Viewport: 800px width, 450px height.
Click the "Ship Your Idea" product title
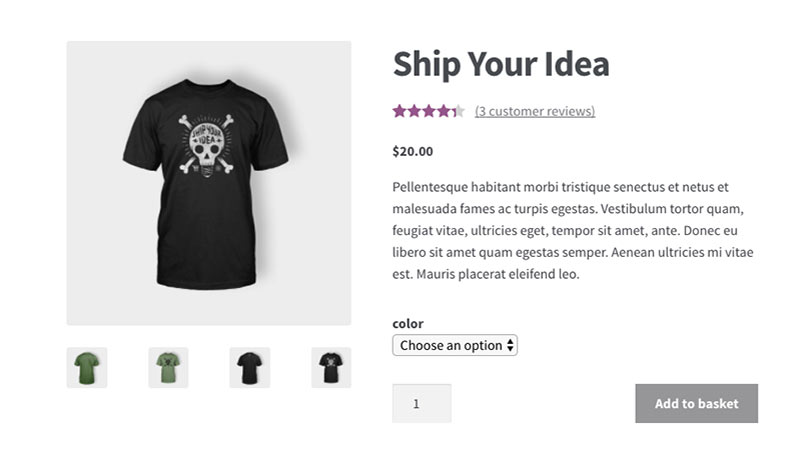click(x=501, y=65)
